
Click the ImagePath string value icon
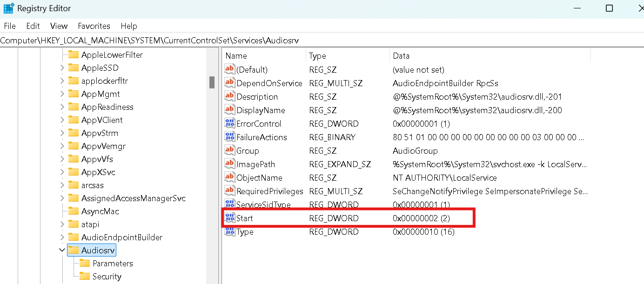click(230, 164)
